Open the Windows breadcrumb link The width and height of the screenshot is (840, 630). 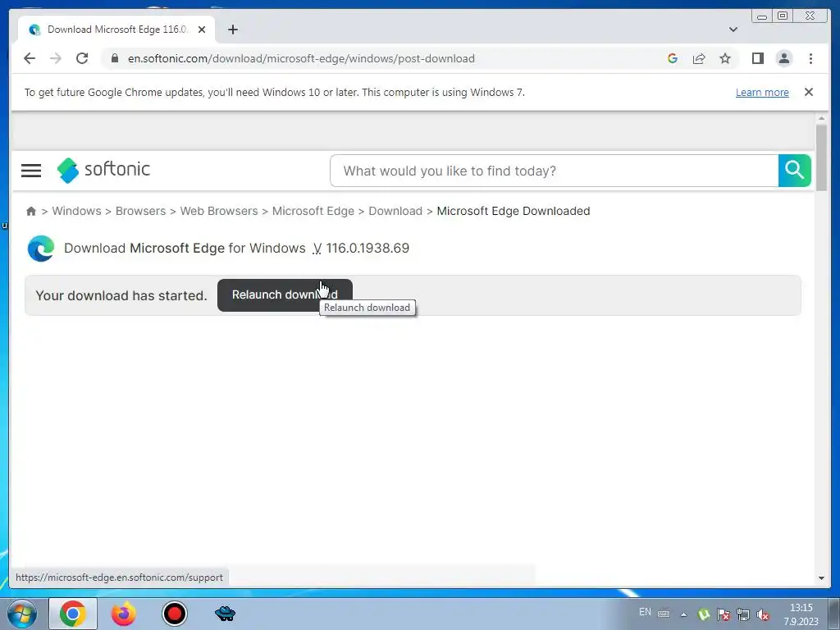[x=76, y=211]
